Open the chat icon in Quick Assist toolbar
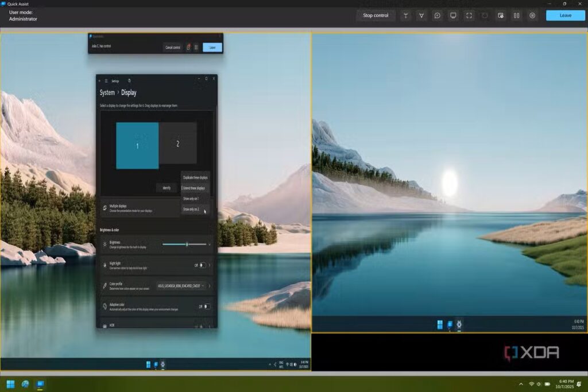 point(438,15)
